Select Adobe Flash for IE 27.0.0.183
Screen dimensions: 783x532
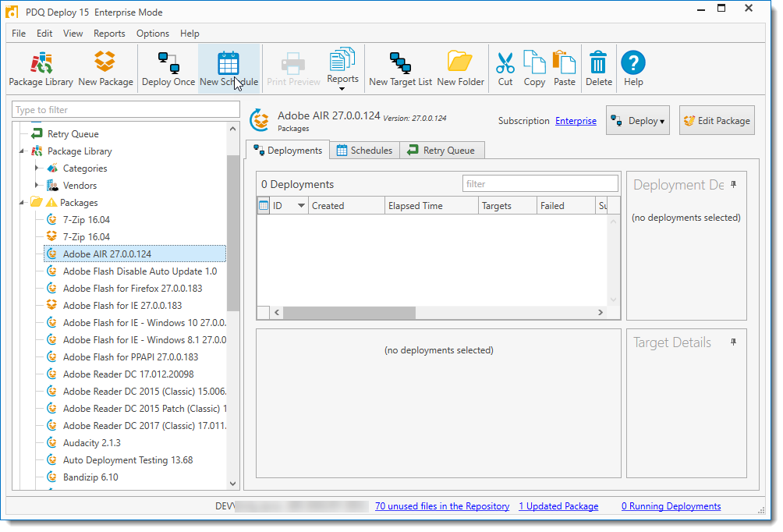click(x=122, y=305)
